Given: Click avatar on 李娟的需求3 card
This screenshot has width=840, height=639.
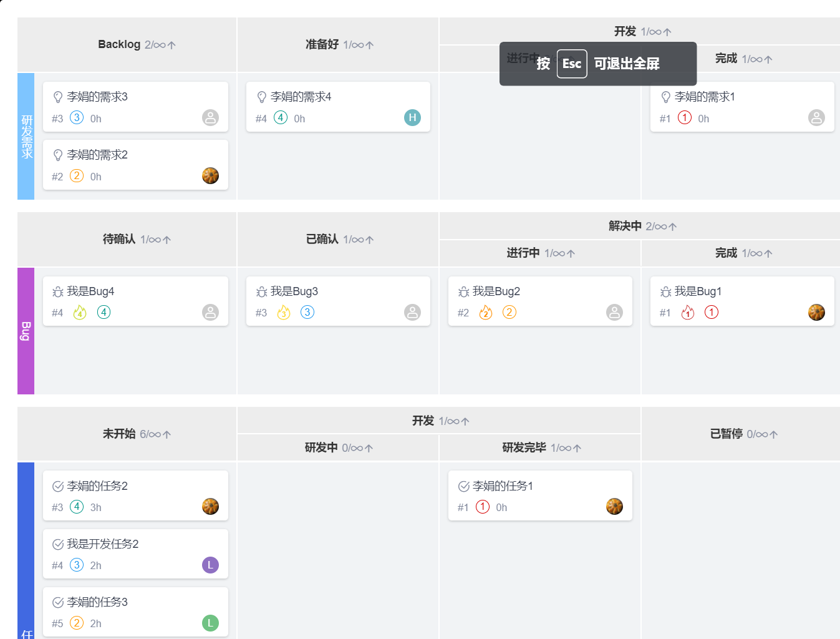Looking at the screenshot, I should (210, 118).
